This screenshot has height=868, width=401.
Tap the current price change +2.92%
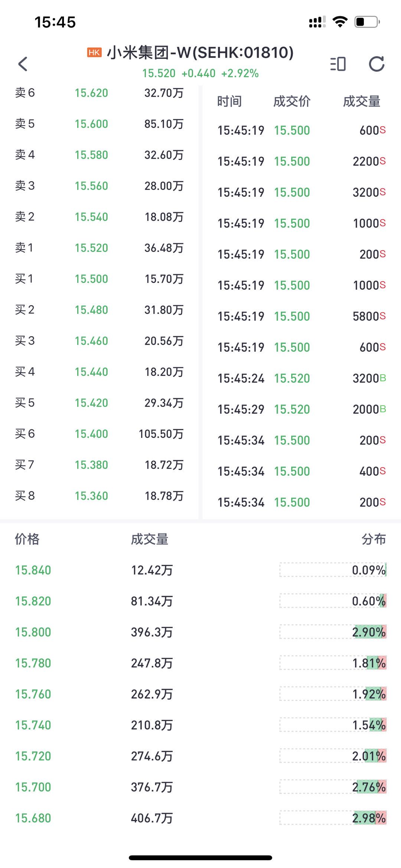[x=240, y=73]
